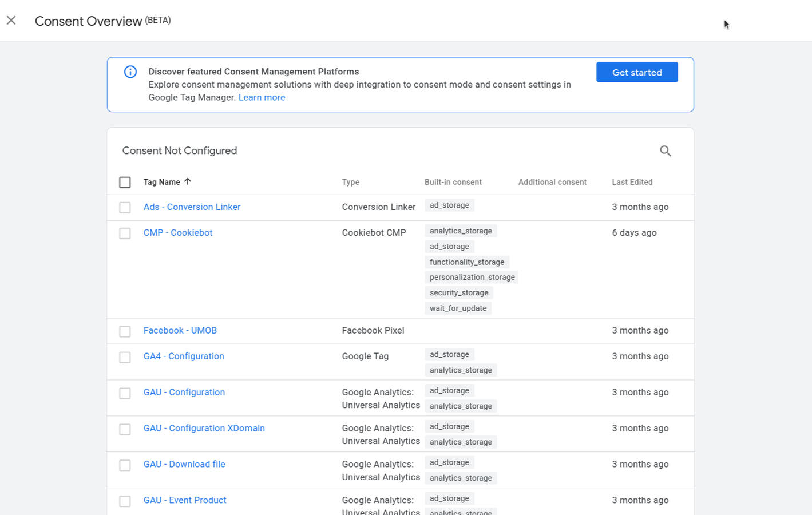Click ad_storage chip in GAU - Download file row

click(x=449, y=462)
